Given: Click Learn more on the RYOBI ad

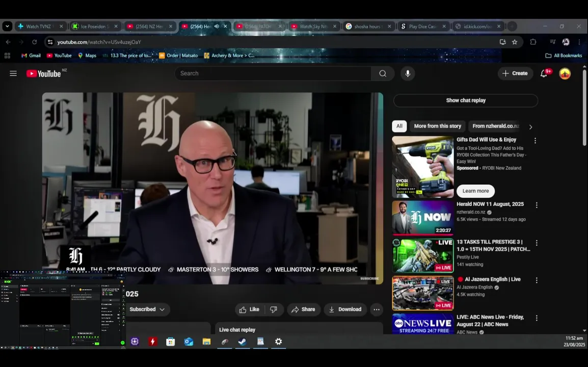Looking at the screenshot, I should [x=475, y=191].
